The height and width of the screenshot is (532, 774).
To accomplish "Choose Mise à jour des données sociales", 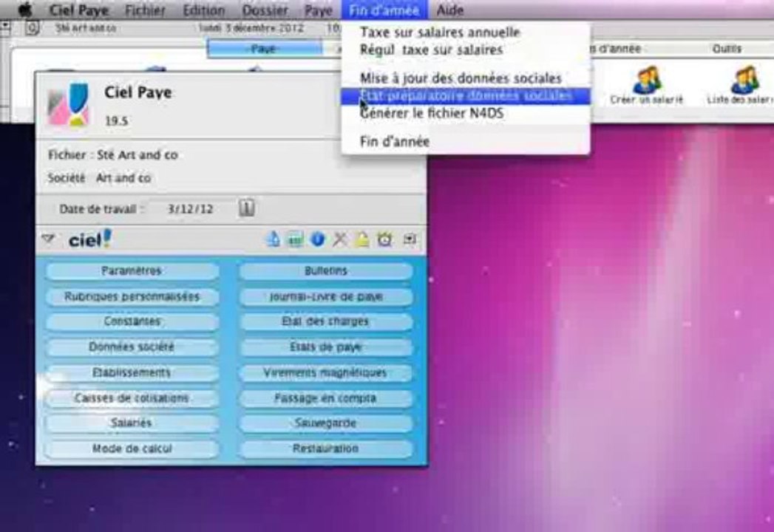I will 465,78.
